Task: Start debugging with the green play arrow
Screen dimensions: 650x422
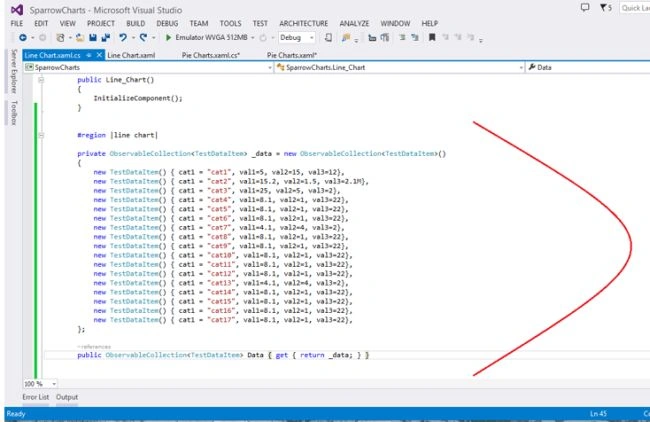Action: [168, 38]
